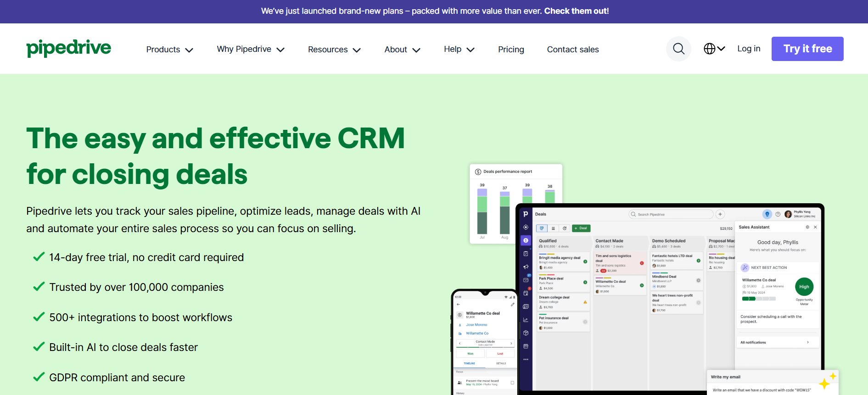Image resolution: width=868 pixels, height=395 pixels.
Task: Expand the Products navigation menu
Action: click(169, 50)
